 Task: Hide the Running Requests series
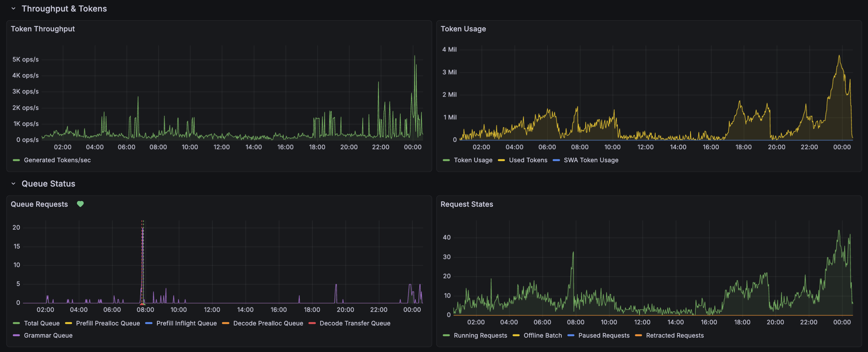coord(480,335)
